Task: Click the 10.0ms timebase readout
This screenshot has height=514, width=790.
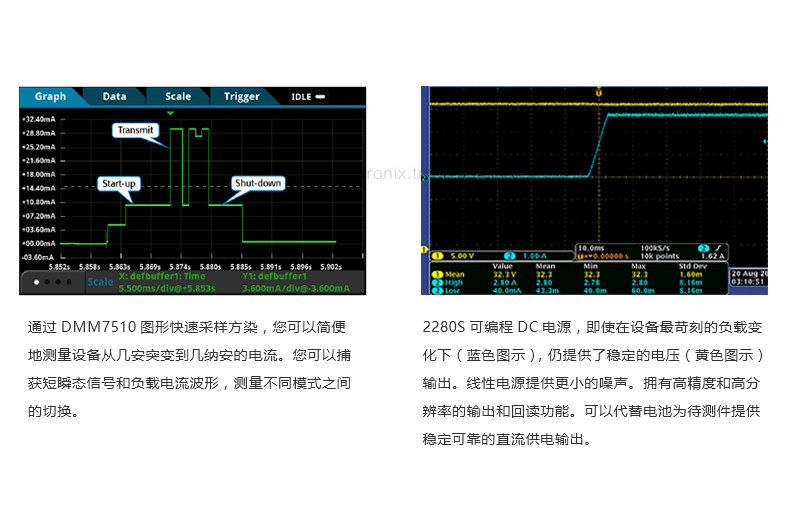Action: 590,248
